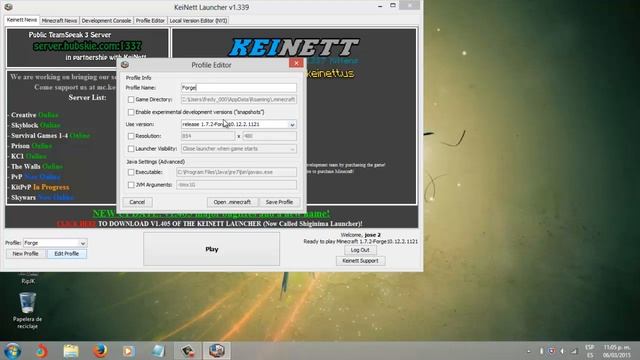Click the Resolution height field
The width and height of the screenshot is (640, 360).
pos(269,136)
